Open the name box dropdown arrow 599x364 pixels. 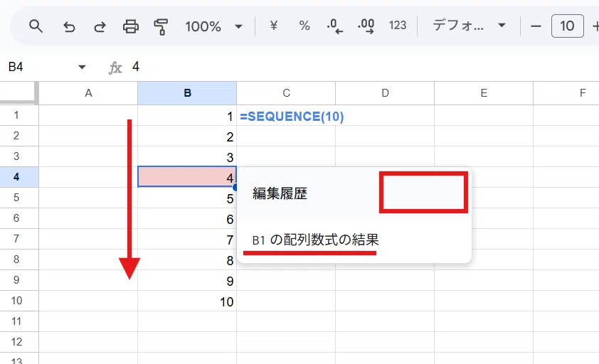tap(82, 68)
